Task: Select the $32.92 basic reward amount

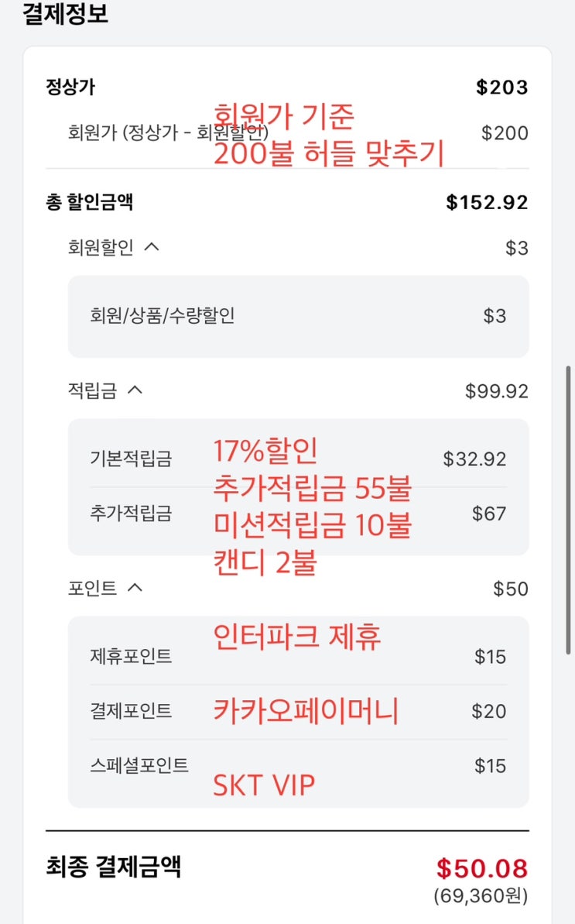Action: [x=474, y=459]
